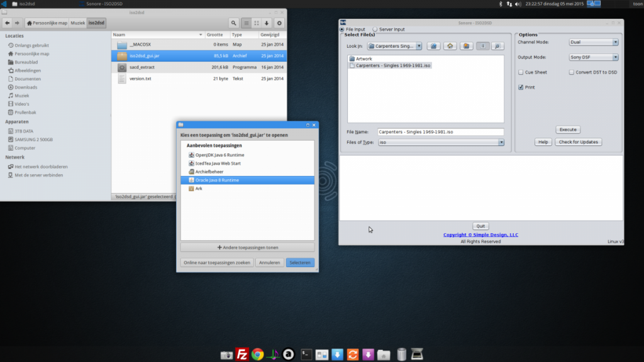This screenshot has height=362, width=644.
Task: Click the File Name text field
Action: click(440, 132)
